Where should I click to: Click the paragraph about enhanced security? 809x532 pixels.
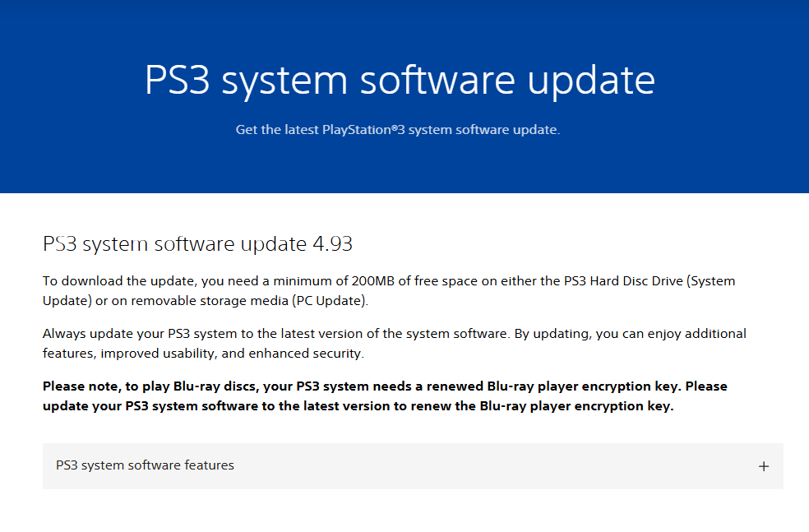395,343
